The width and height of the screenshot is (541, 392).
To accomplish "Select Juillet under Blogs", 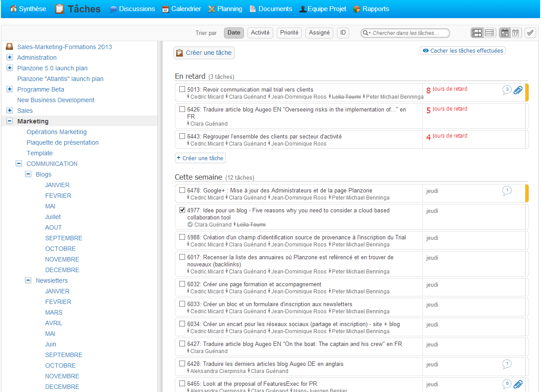I will [x=53, y=217].
